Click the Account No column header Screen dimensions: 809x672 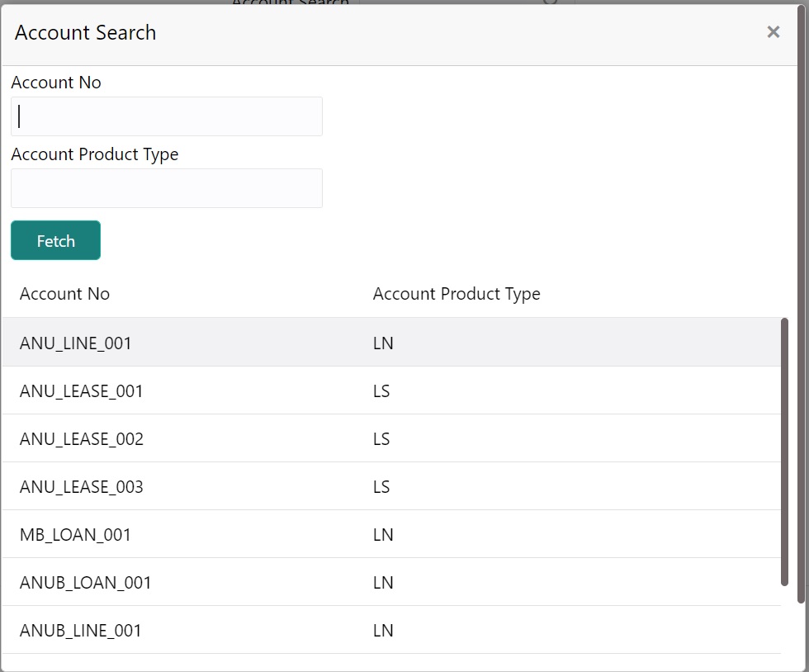click(x=64, y=294)
